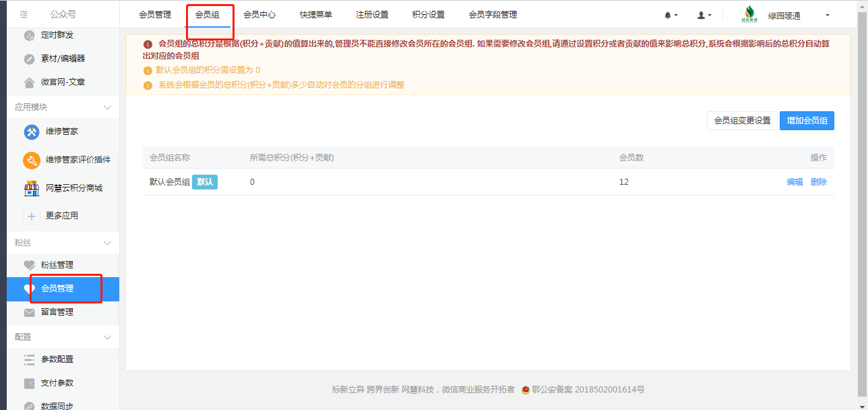
Task: Click the list icon beside 参数配置
Action: coord(29,359)
